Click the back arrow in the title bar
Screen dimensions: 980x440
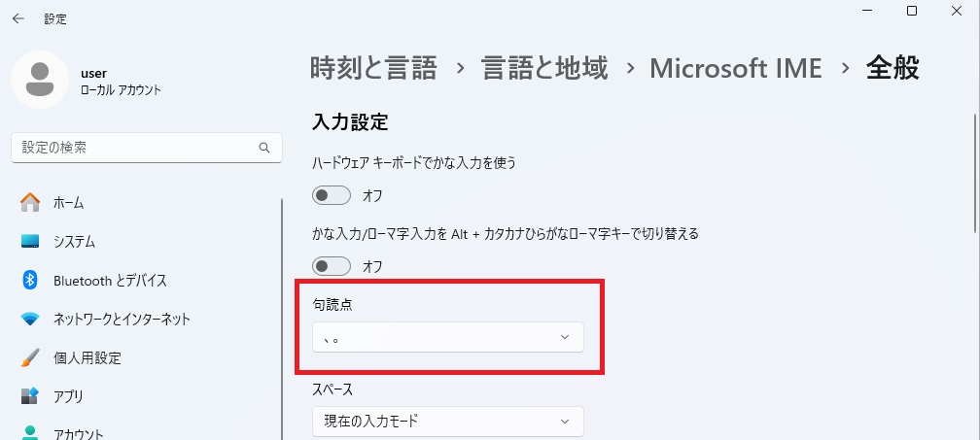tap(18, 18)
